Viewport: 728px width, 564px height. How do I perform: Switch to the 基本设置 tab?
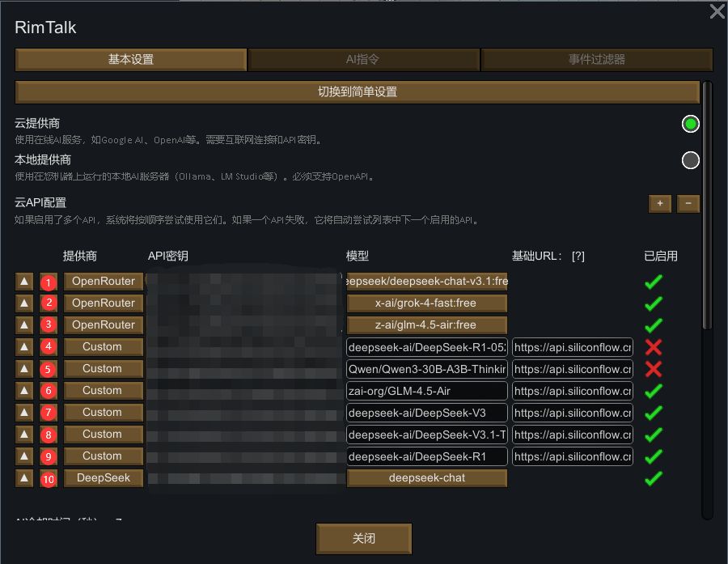pos(130,59)
